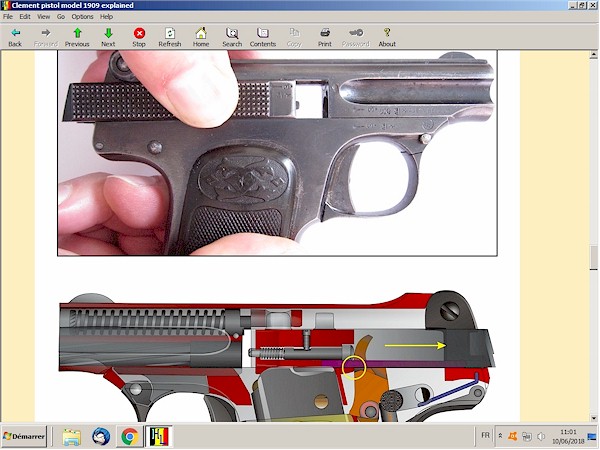This screenshot has width=600, height=450.
Task: Switch to the Clement pistol taskbar app
Action: 159,437
